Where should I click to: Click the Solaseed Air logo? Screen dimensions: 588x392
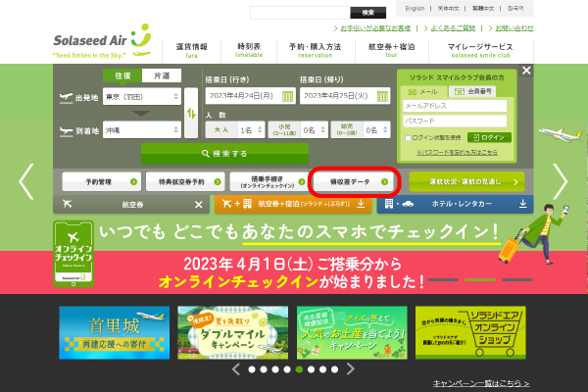pyautogui.click(x=102, y=41)
